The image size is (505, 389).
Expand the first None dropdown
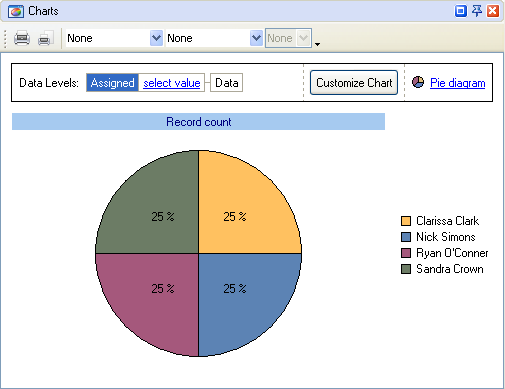(x=156, y=38)
